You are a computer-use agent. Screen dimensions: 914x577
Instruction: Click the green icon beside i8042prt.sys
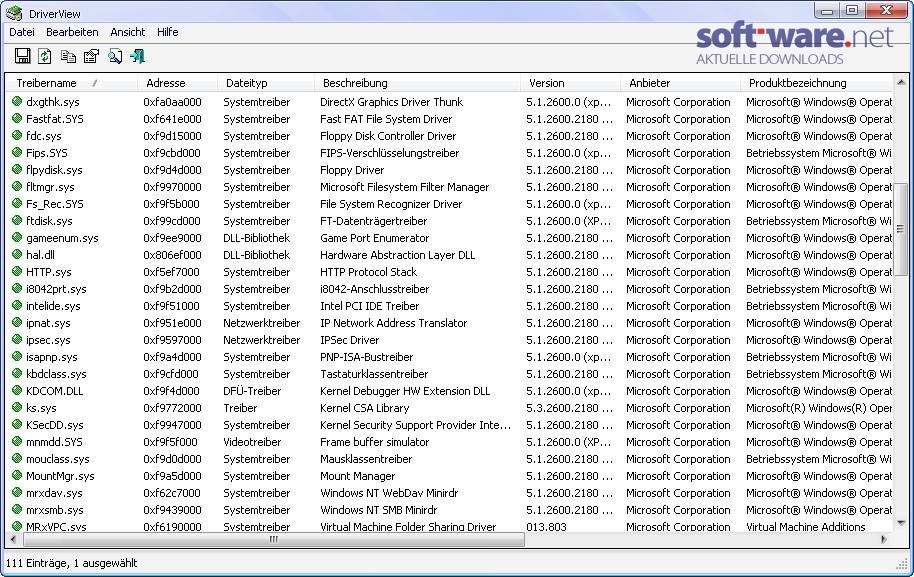17,288
